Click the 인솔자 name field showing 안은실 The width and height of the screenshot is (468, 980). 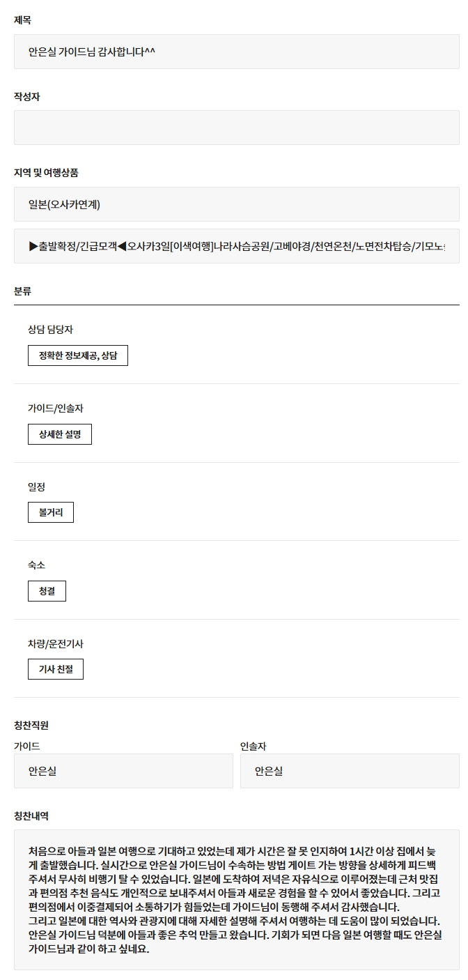(x=350, y=771)
